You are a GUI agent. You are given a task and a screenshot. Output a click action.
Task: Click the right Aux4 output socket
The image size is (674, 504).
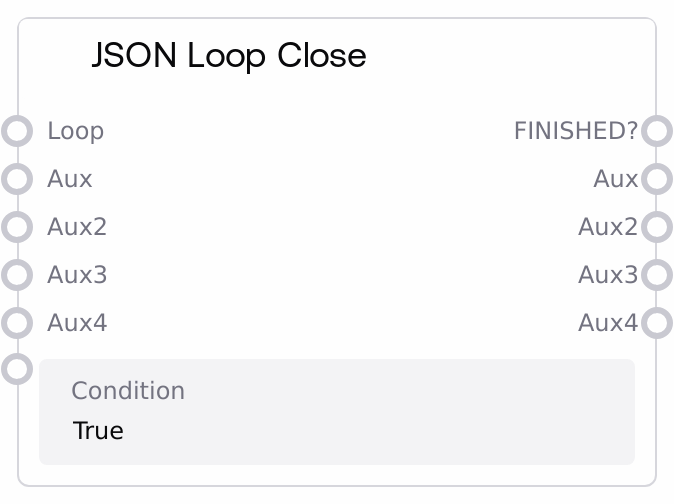656,322
